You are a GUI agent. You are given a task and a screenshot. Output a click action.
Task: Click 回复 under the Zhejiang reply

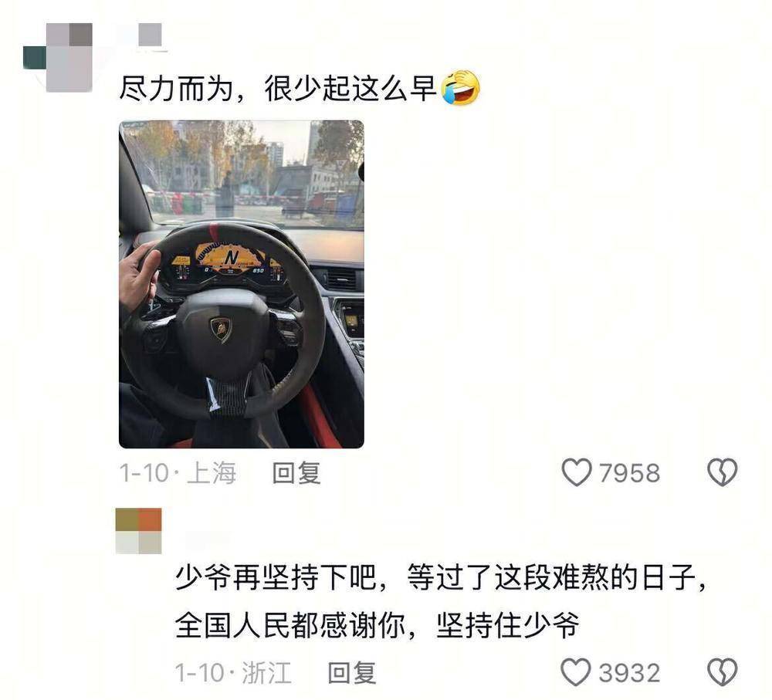pos(353,672)
